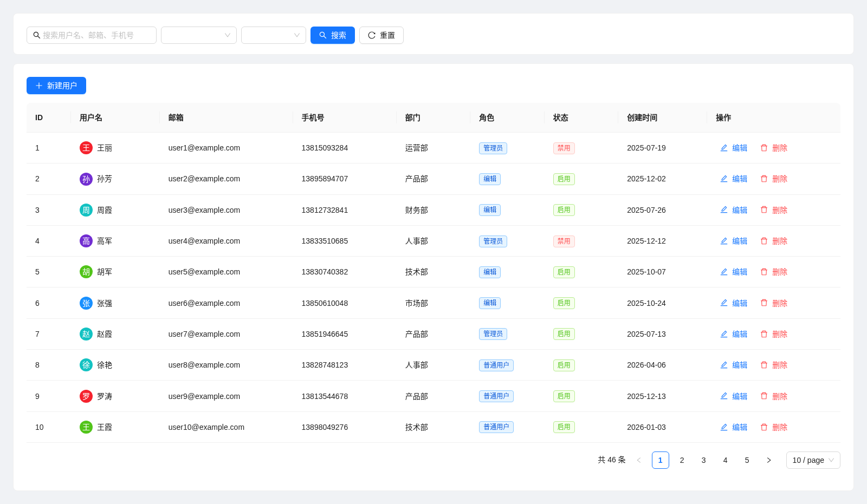Click the trash icon for user8@example.com

[764, 365]
